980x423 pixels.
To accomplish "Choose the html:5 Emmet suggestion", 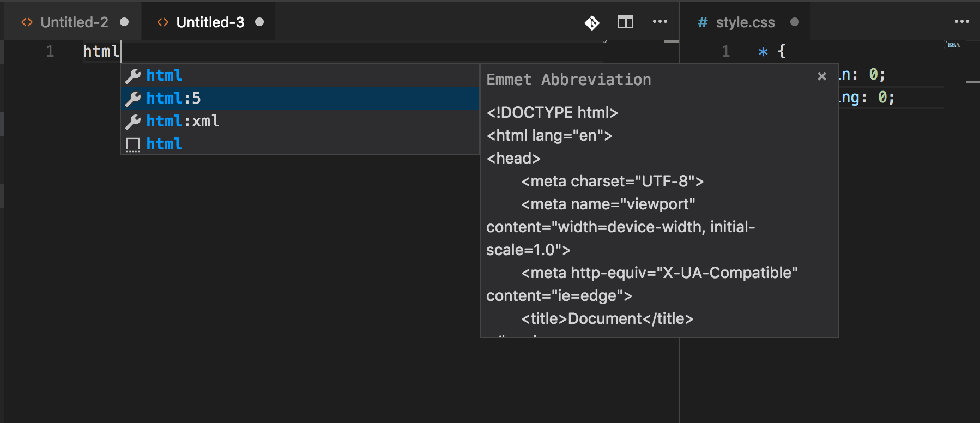I will (x=300, y=98).
